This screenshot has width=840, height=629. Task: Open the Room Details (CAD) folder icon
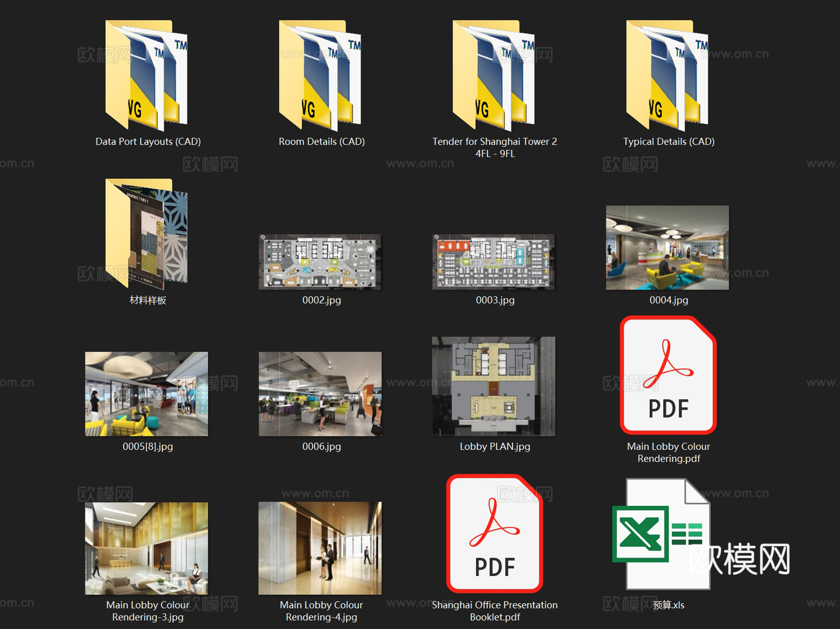tap(320, 76)
